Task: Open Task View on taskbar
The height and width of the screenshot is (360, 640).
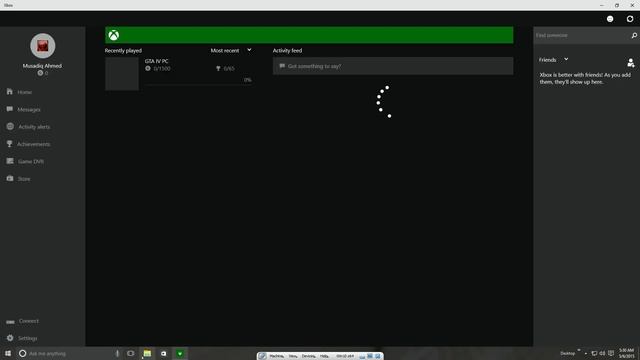Action: [x=131, y=353]
